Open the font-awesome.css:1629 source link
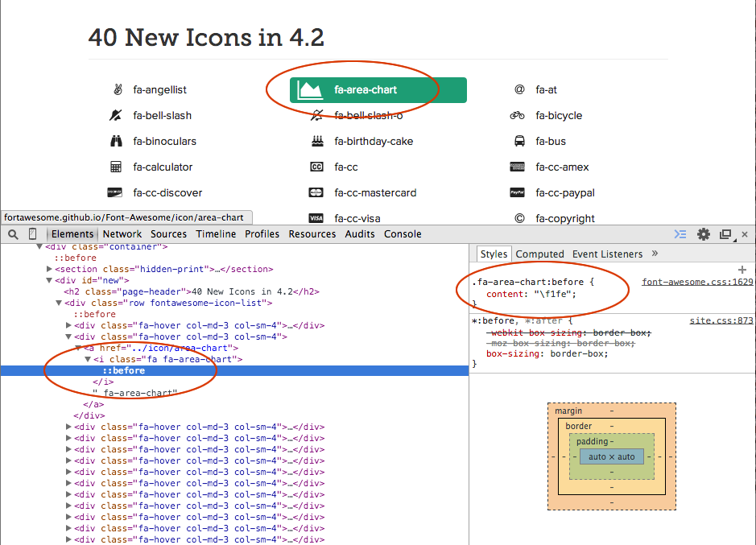The width and height of the screenshot is (756, 545). [x=697, y=282]
